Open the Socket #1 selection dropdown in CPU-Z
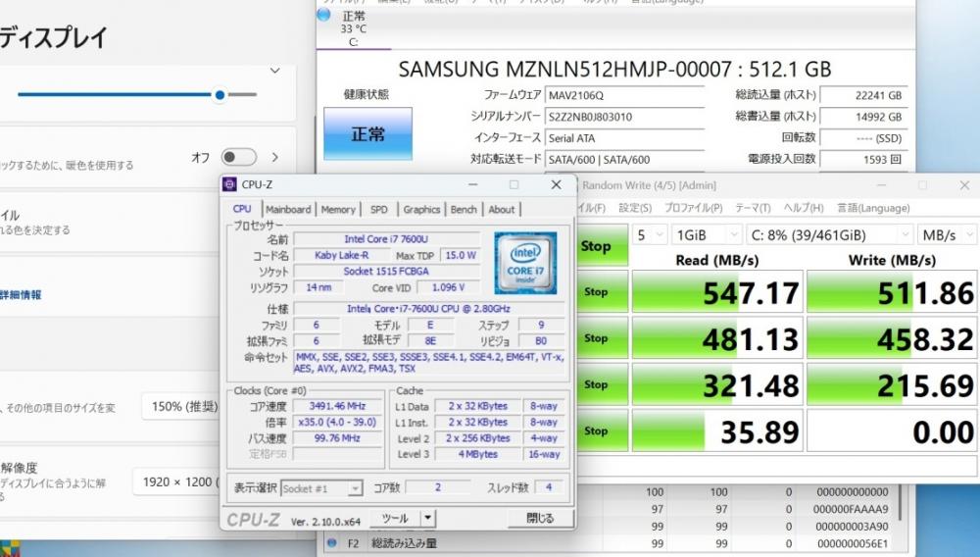The height and width of the screenshot is (557, 980). pos(321,488)
